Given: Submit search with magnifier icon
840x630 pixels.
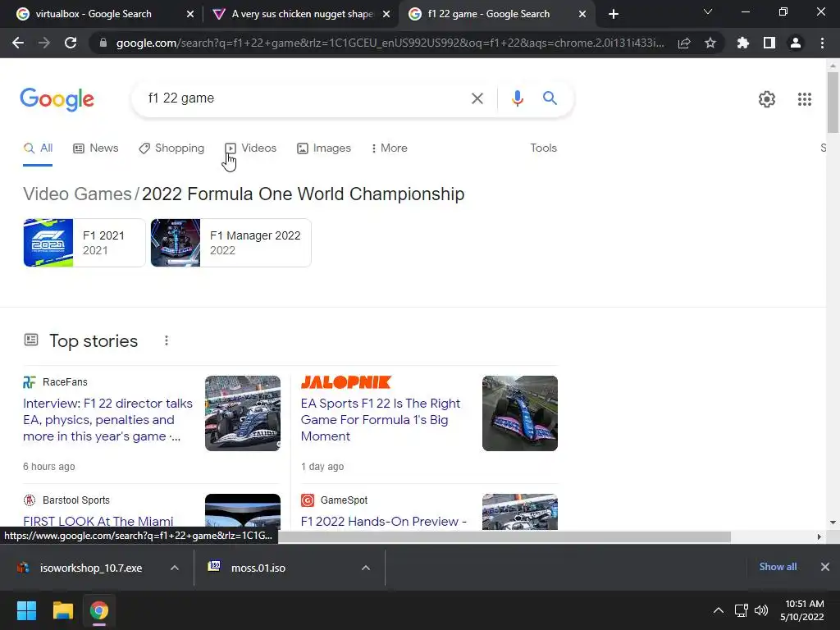Looking at the screenshot, I should coord(550,98).
